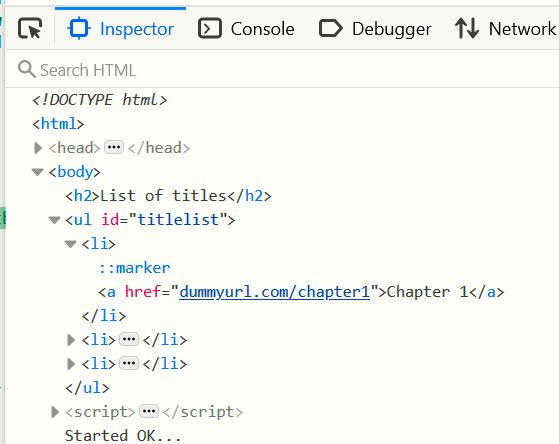Collapse the first expanded li node
Image resolution: width=559 pixels, height=444 pixels.
click(71, 244)
